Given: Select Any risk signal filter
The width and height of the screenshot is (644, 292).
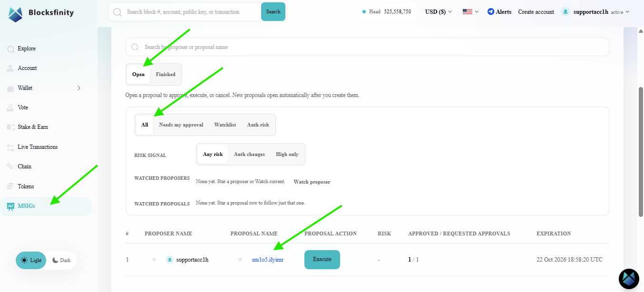Looking at the screenshot, I should tap(213, 154).
